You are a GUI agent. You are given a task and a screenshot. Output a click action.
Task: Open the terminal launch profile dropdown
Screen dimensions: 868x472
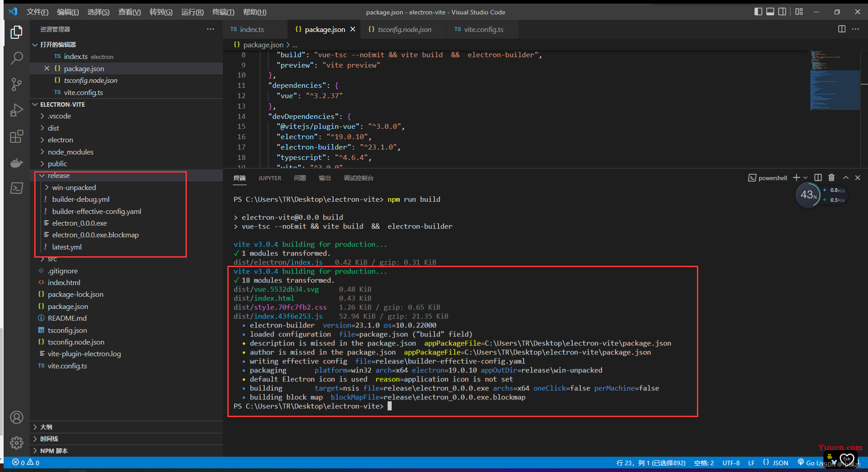[x=805, y=178]
